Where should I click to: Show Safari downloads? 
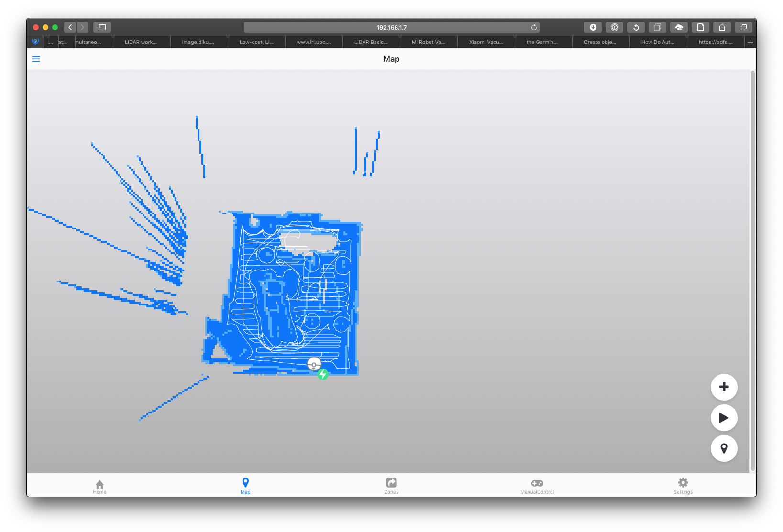tap(593, 27)
